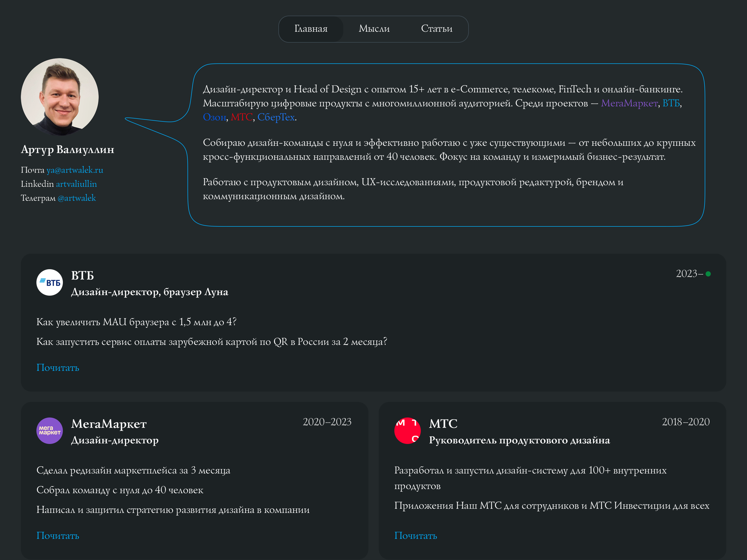747x560 pixels.
Task: Open the email link ya@artwalek.ru
Action: point(75,170)
